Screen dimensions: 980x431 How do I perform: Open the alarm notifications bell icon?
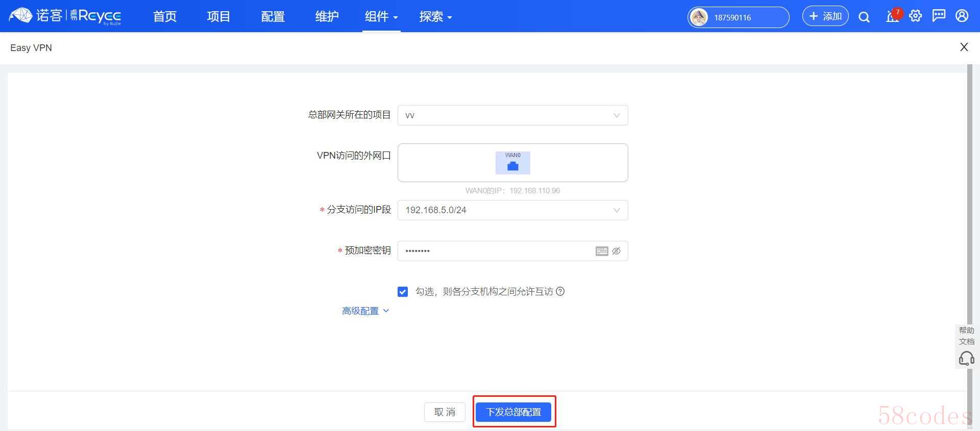[892, 17]
